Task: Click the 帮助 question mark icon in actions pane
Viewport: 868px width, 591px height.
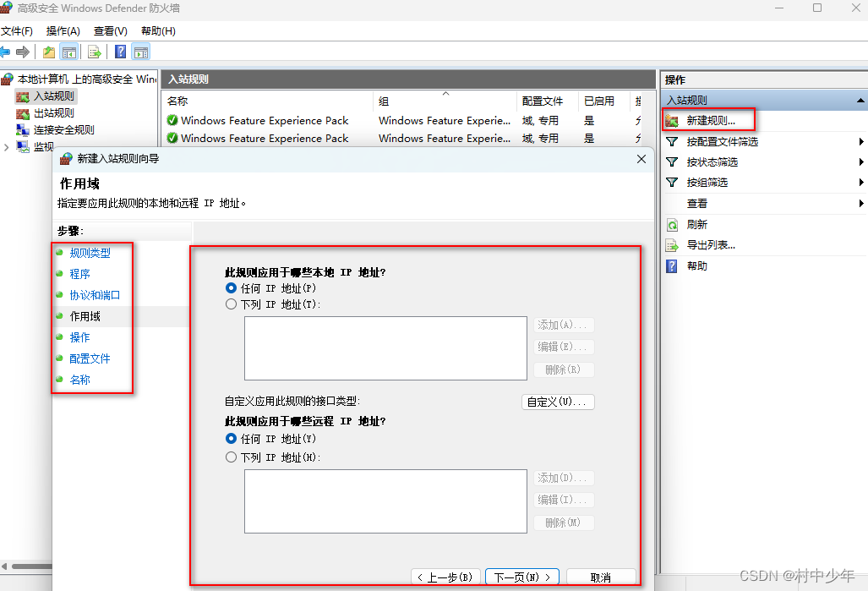Action: pos(671,266)
